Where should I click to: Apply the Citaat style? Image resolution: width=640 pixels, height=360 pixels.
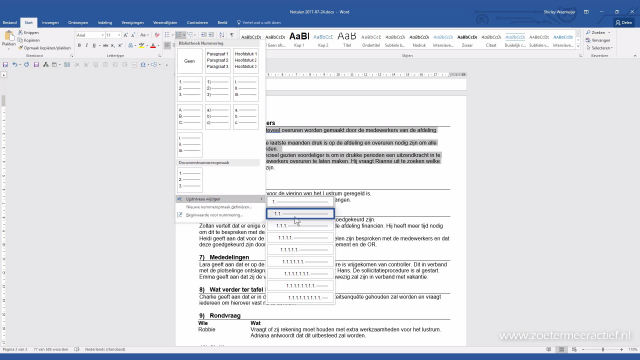(491, 40)
